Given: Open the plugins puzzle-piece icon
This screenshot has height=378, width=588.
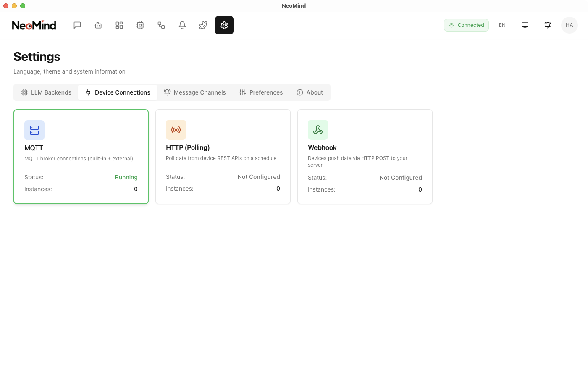Looking at the screenshot, I should (203, 25).
